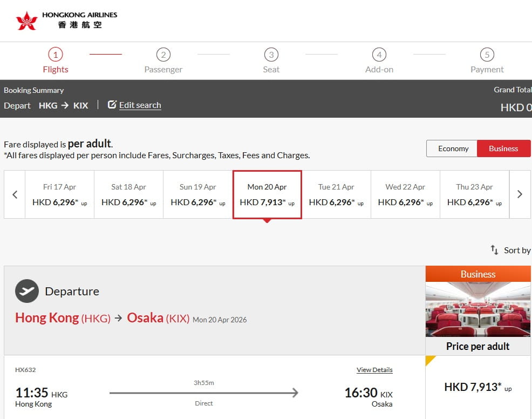Choose the Tue 21 Apr fare tab
532x419 pixels.
click(336, 194)
